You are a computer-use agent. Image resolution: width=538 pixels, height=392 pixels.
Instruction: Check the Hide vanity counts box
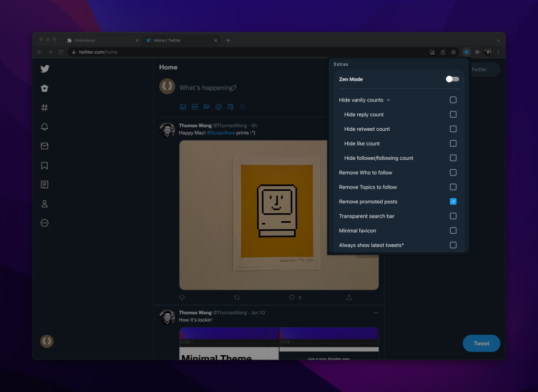tap(453, 100)
